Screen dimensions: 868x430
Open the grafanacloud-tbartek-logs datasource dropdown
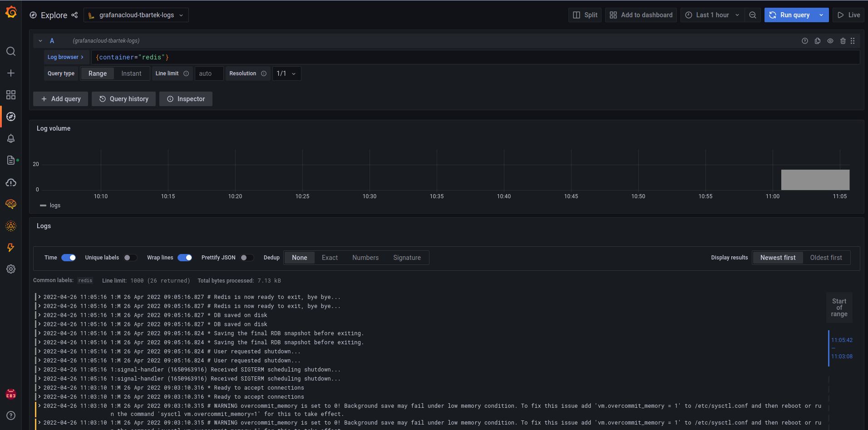[136, 15]
